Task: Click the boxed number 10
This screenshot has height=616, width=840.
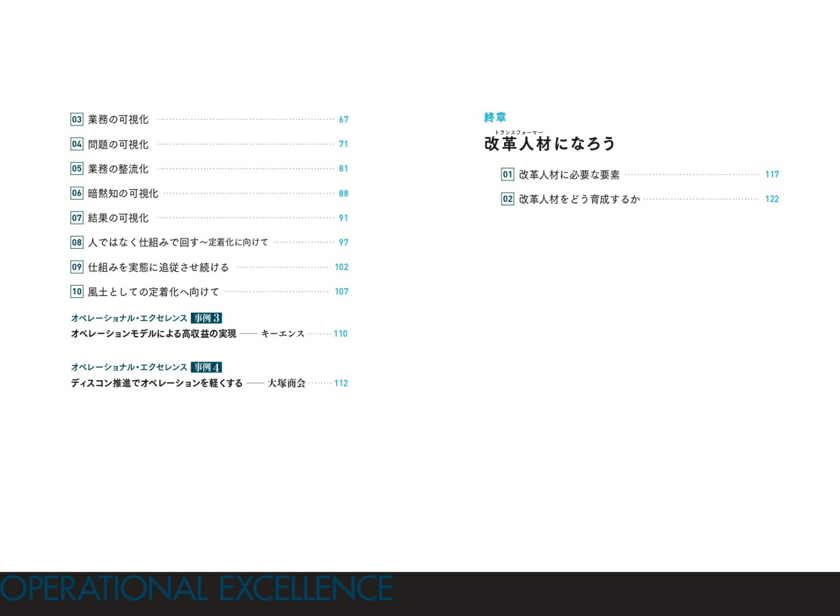Action: 77,291
